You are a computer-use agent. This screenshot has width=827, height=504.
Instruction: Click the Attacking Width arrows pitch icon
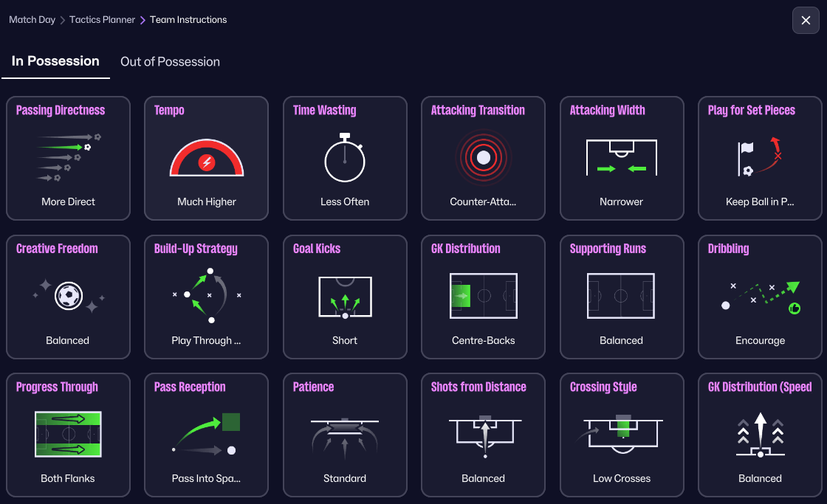(x=622, y=157)
